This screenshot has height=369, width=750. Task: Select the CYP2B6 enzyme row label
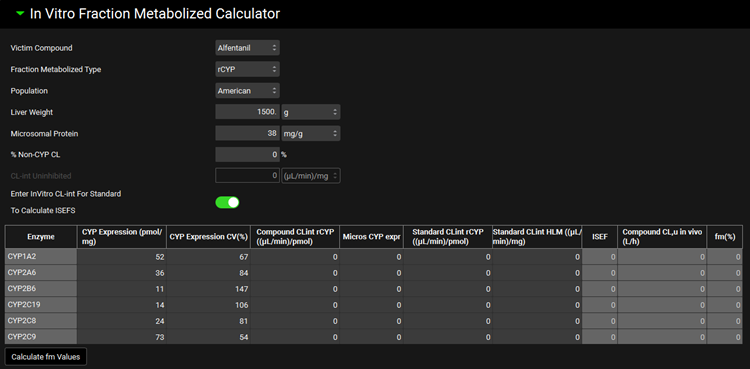[41, 289]
